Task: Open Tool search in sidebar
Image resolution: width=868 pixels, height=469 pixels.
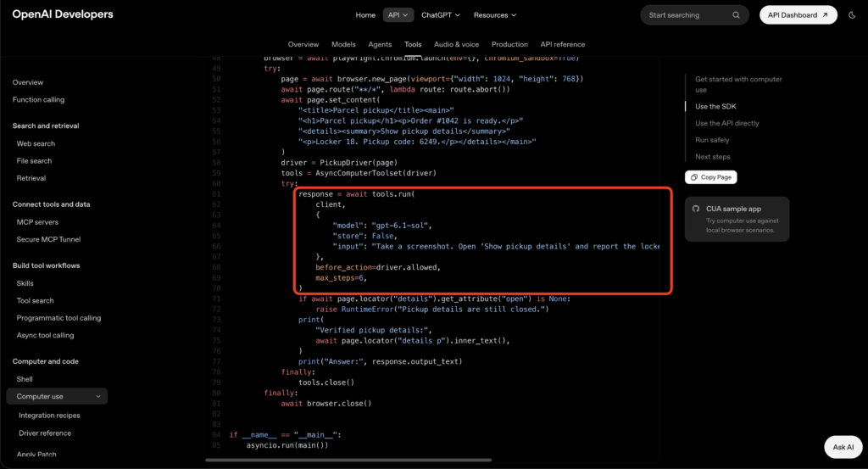Action: click(35, 301)
